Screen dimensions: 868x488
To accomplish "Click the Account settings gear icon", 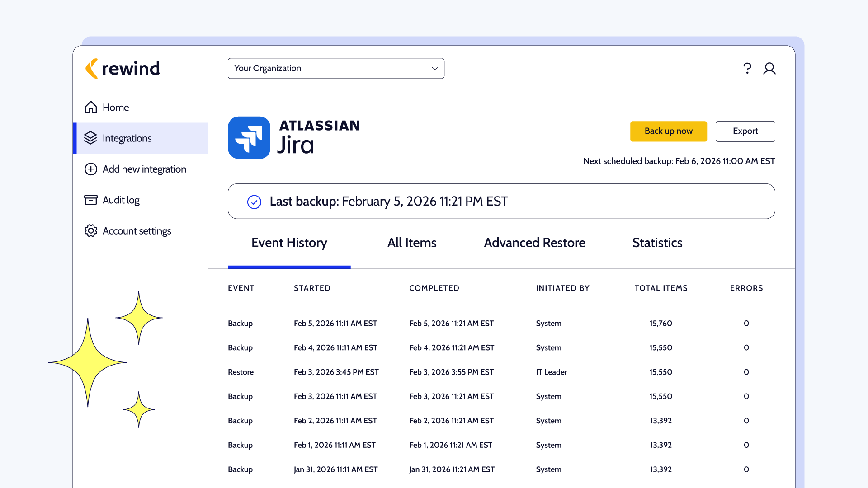I will pyautogui.click(x=91, y=231).
